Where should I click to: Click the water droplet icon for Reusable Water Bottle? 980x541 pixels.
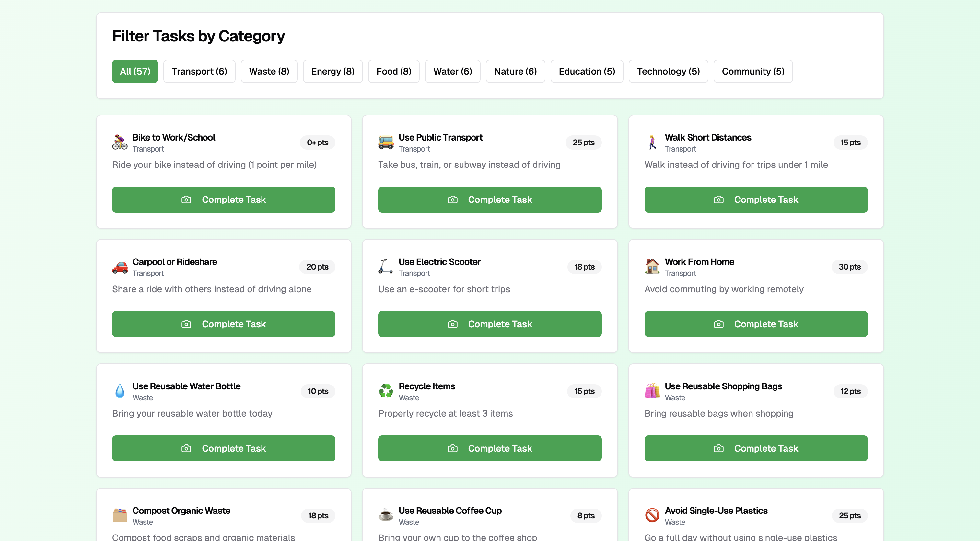point(120,391)
